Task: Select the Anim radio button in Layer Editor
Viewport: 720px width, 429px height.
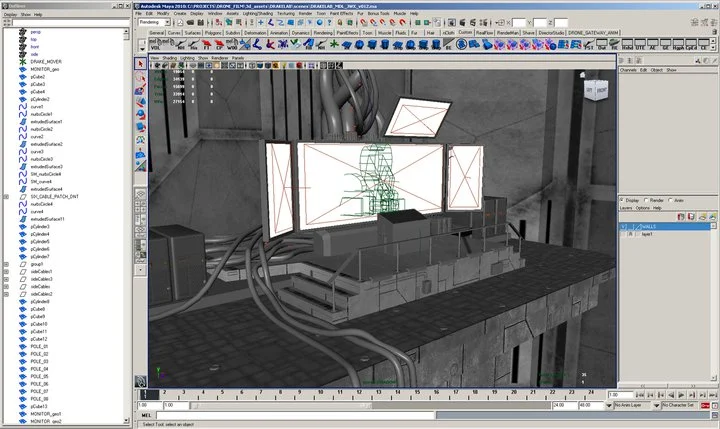Action: click(670, 200)
